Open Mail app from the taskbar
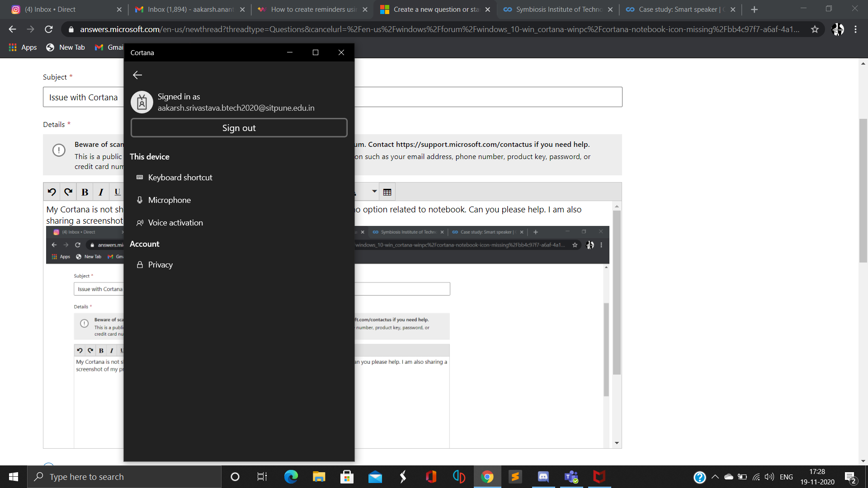This screenshot has height=488, width=868. point(375,477)
